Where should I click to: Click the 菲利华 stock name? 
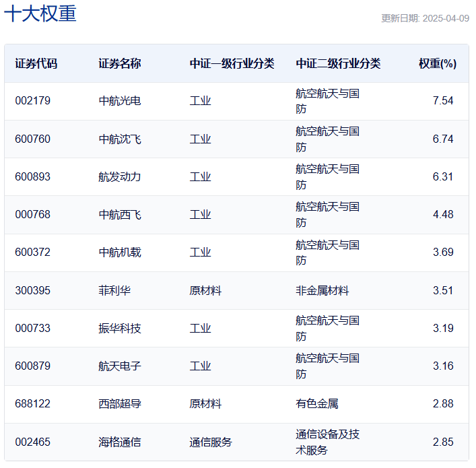114,291
